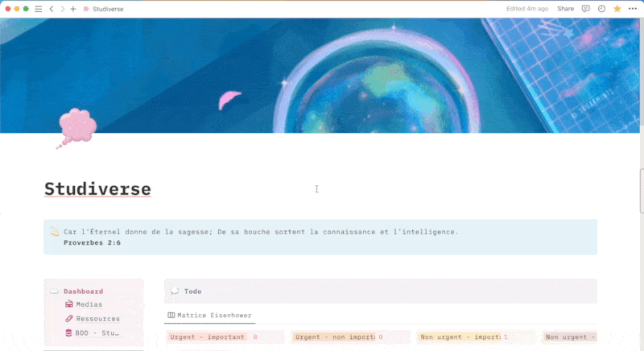Screen dimensions: 644x351
Task: Click the BDD database icon
Action: click(x=68, y=333)
